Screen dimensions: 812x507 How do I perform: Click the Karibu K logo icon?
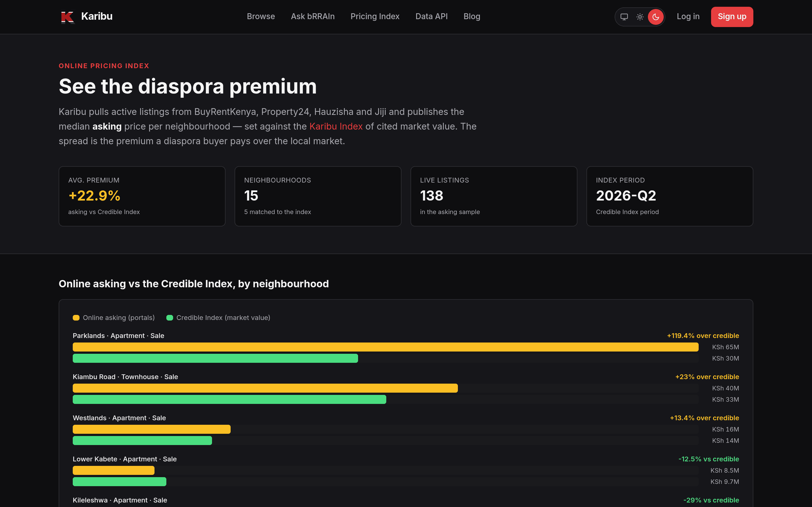point(67,17)
